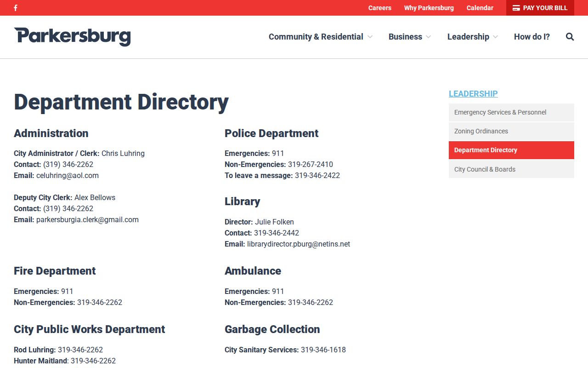The width and height of the screenshot is (588, 368).
Task: Open the Business menu label
Action: pos(405,37)
